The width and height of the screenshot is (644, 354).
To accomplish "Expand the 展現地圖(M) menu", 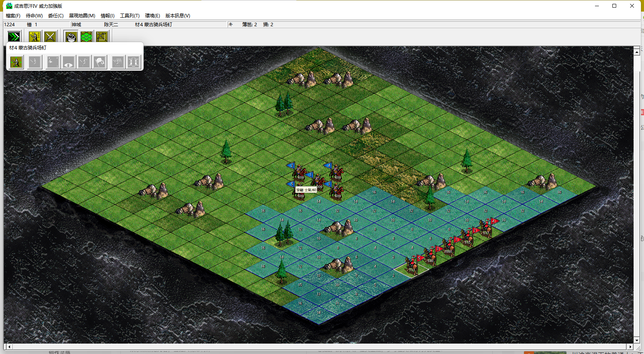I will (82, 16).
